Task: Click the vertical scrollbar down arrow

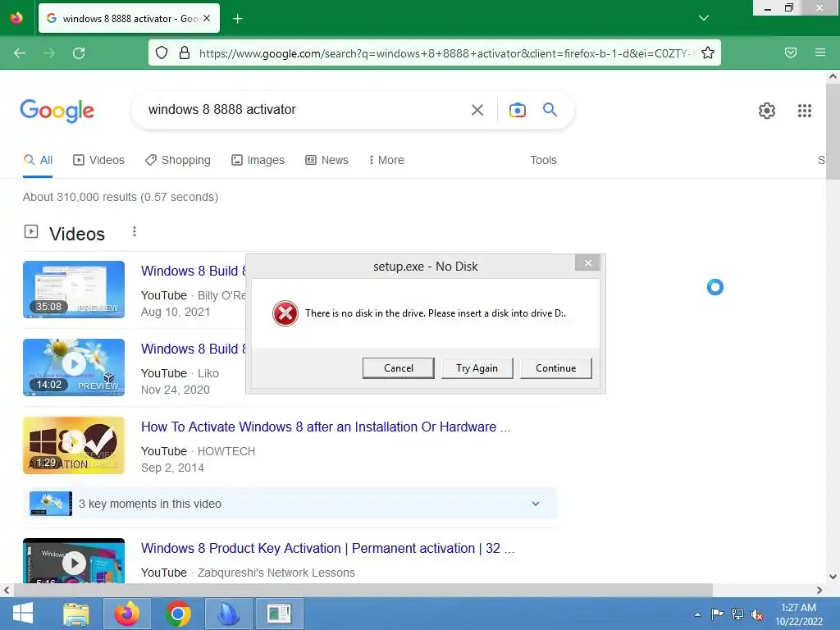Action: (833, 577)
